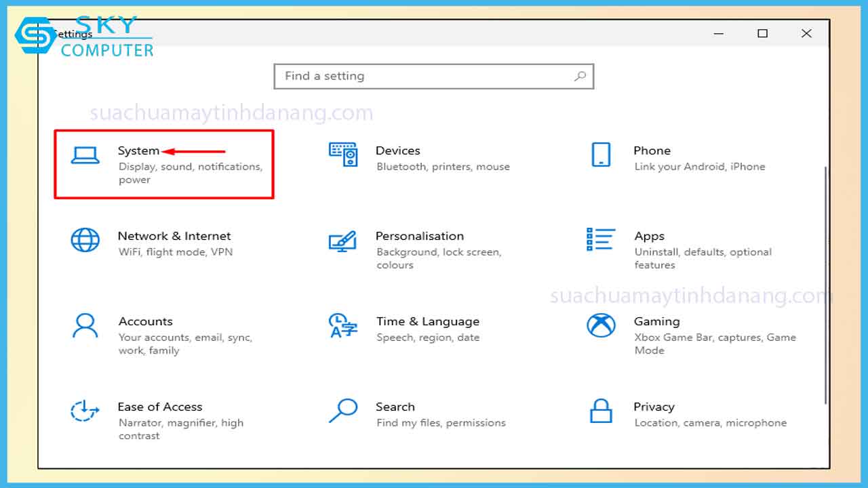
Task: Click the vertical scrollbar of the Settings window
Action: coord(825,285)
